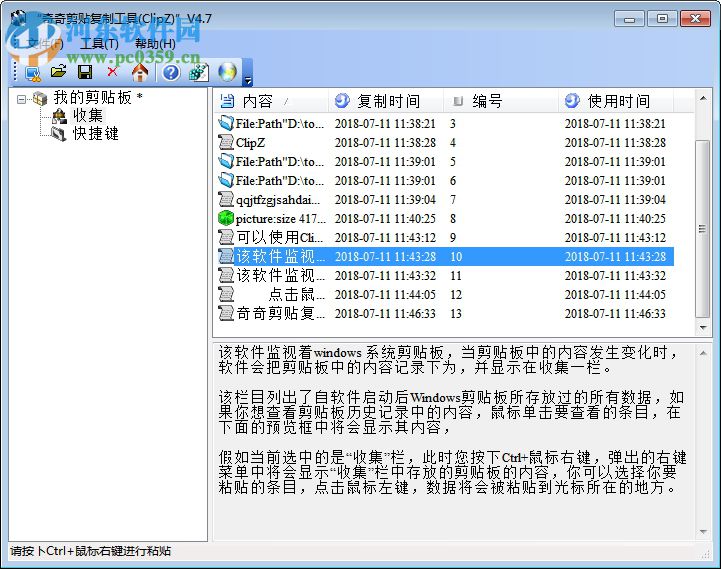
Task: Select the picture:size 417... entry
Action: point(280,218)
